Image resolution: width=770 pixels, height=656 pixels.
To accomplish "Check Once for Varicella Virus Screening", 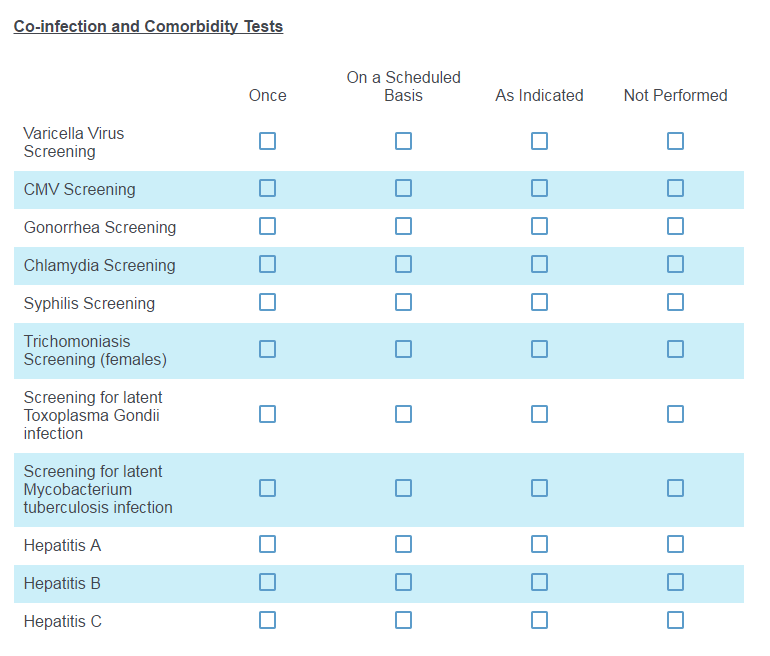I will tap(267, 141).
